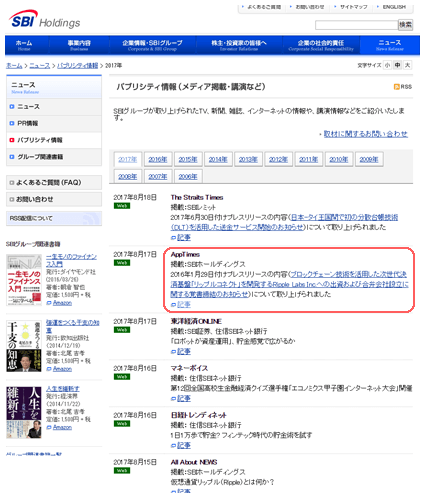Click 取材に関するお問い合わせ link
The height and width of the screenshot is (498, 425).
point(366,134)
